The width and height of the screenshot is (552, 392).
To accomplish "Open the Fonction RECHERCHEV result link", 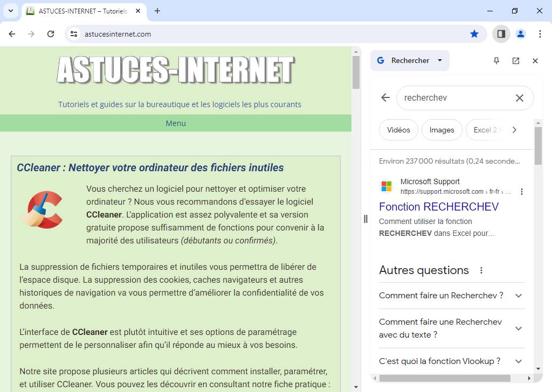I will (x=439, y=207).
